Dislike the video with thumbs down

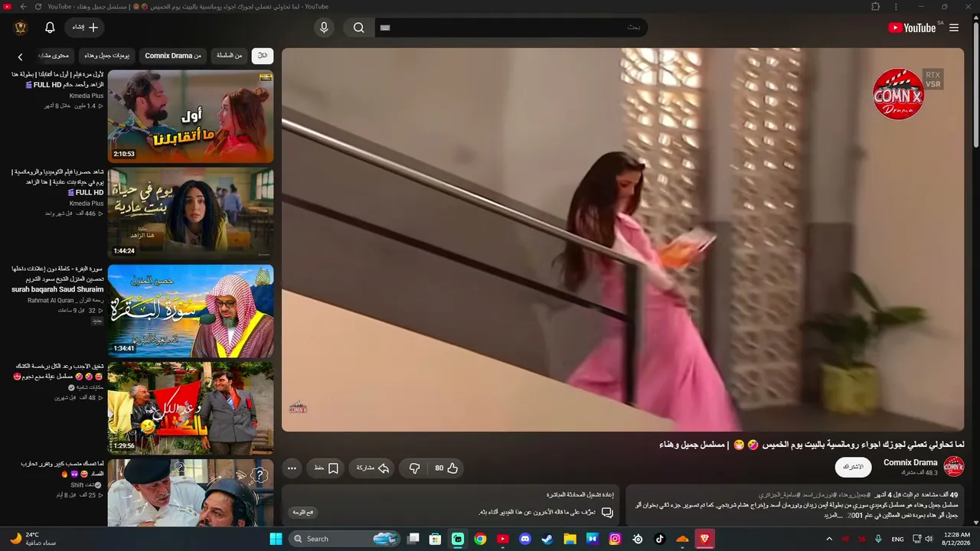pyautogui.click(x=414, y=468)
